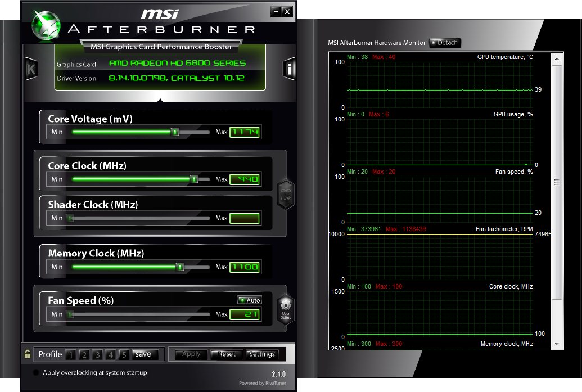Click the Kombustor K icon
The image size is (582, 392).
click(x=31, y=69)
